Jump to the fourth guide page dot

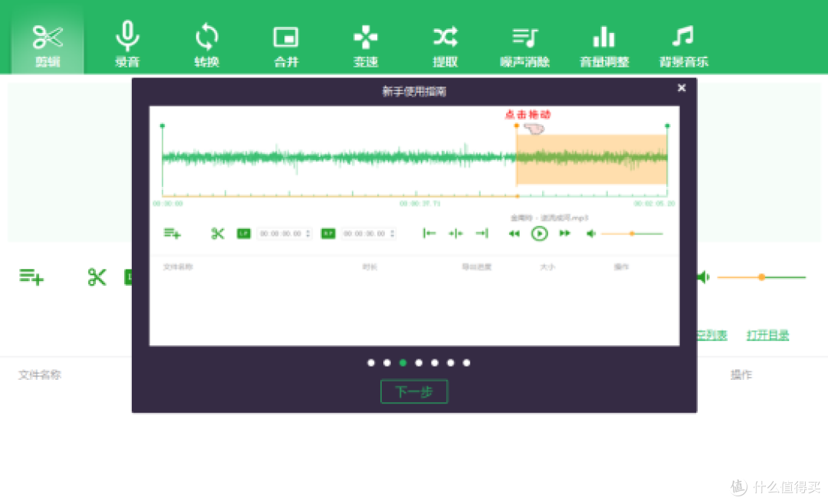(419, 362)
